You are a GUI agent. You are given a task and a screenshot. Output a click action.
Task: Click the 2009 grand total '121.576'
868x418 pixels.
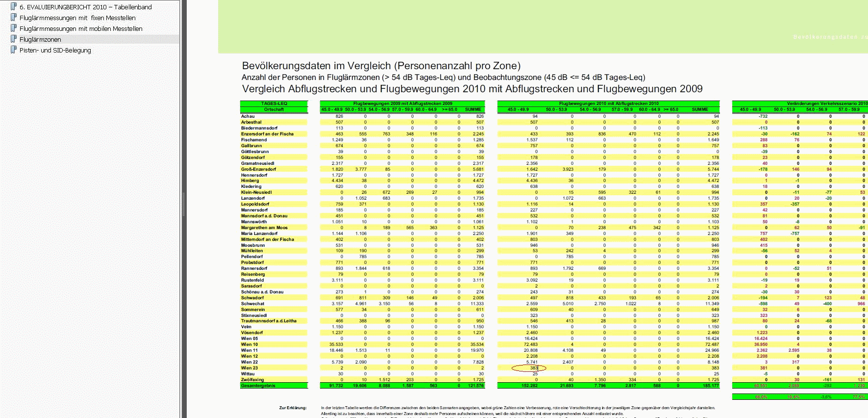(475, 386)
